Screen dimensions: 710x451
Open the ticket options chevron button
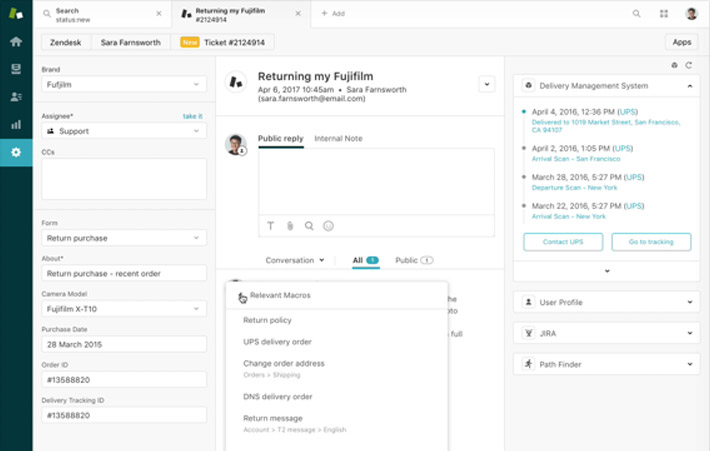click(x=487, y=84)
